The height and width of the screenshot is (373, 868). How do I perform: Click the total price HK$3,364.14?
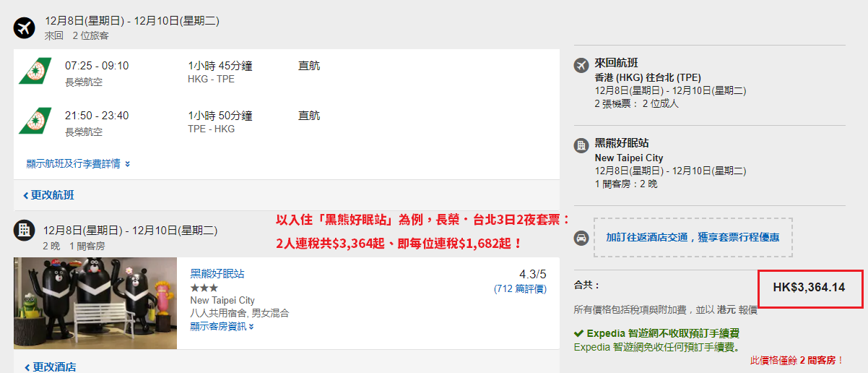809,288
